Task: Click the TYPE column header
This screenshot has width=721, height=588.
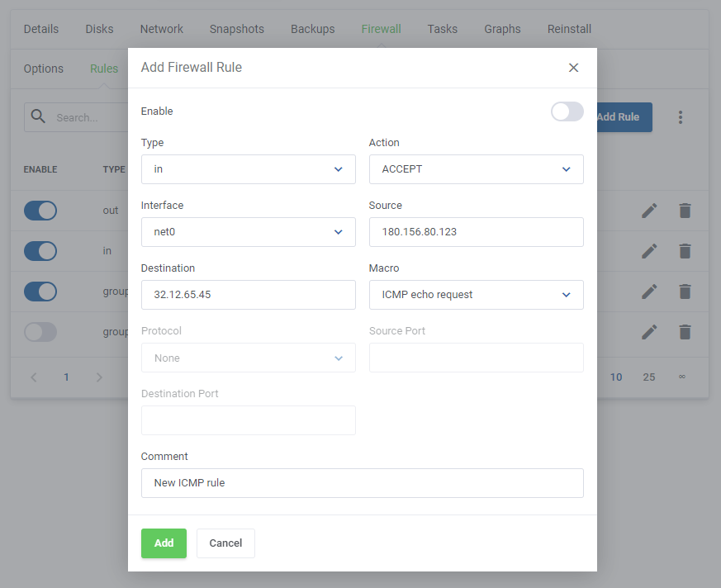Action: [x=114, y=169]
